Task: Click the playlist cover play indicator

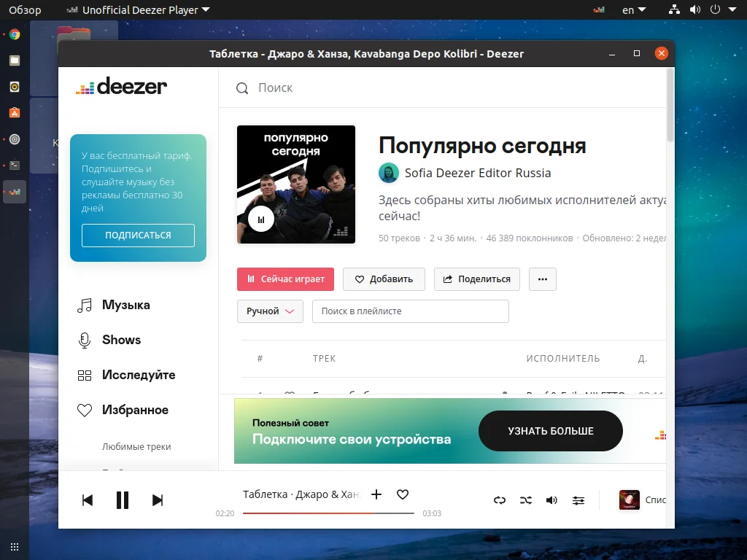Action: (261, 219)
